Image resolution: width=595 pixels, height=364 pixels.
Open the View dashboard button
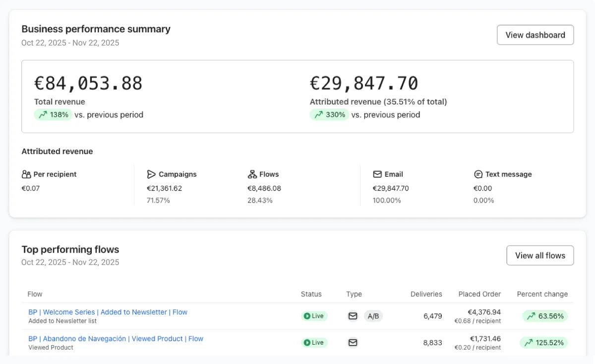pos(535,35)
